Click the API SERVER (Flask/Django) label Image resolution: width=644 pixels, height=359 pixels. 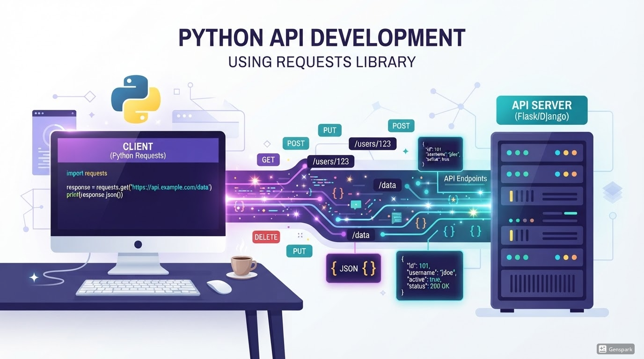coord(542,110)
